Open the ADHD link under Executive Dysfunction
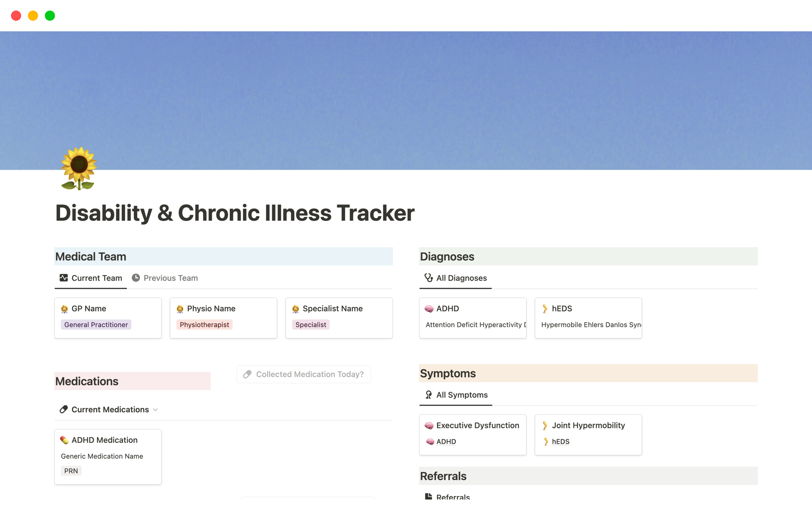The height and width of the screenshot is (508, 812). coord(446,442)
